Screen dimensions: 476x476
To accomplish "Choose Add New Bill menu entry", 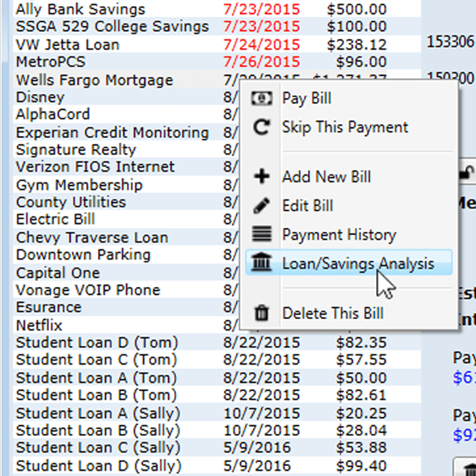I will coord(349,176).
